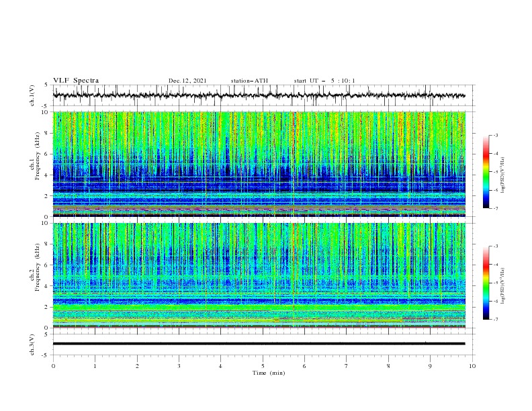Image resolution: width=532 pixels, height=411 pixels.
Task: Click the ch.2 spectrogram panel
Action: point(259,275)
